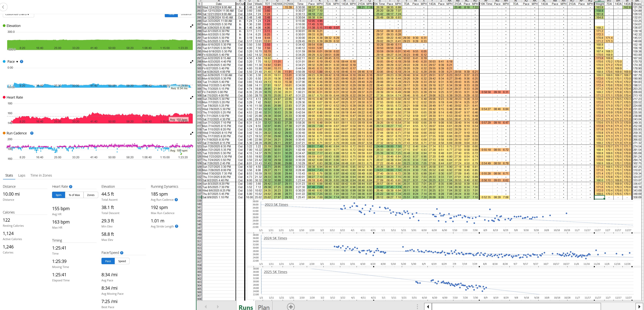The height and width of the screenshot is (310, 644).
Task: Go back using the left chevron button
Action: coord(3,7)
